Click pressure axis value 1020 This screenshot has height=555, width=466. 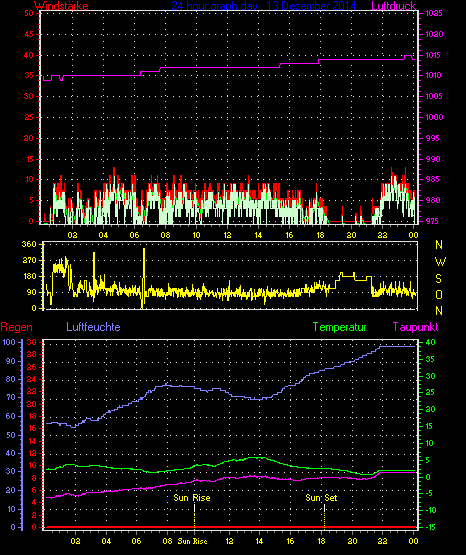pyautogui.click(x=434, y=34)
